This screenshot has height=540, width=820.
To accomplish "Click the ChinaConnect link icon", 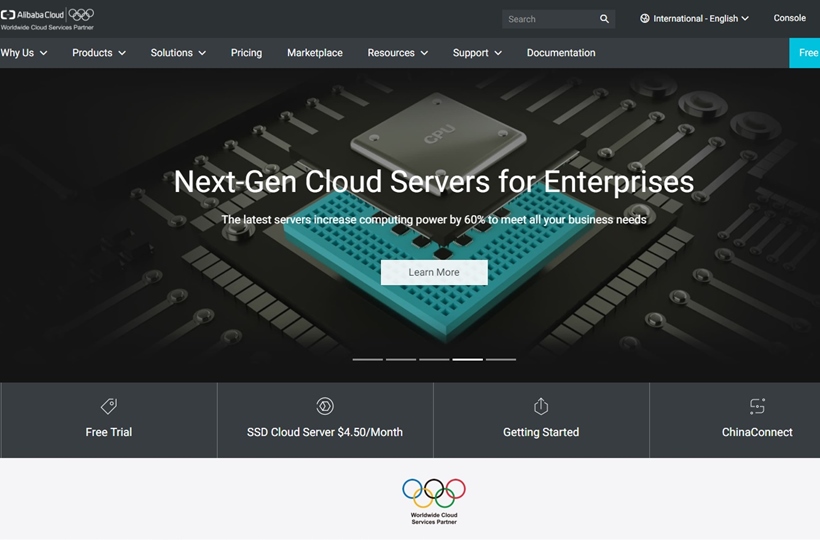I will click(757, 406).
